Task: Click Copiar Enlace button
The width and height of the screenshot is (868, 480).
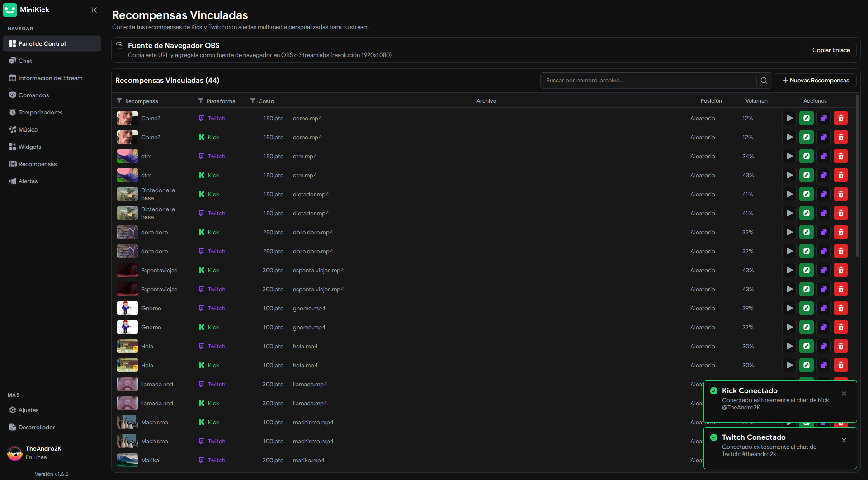Action: pyautogui.click(x=831, y=50)
